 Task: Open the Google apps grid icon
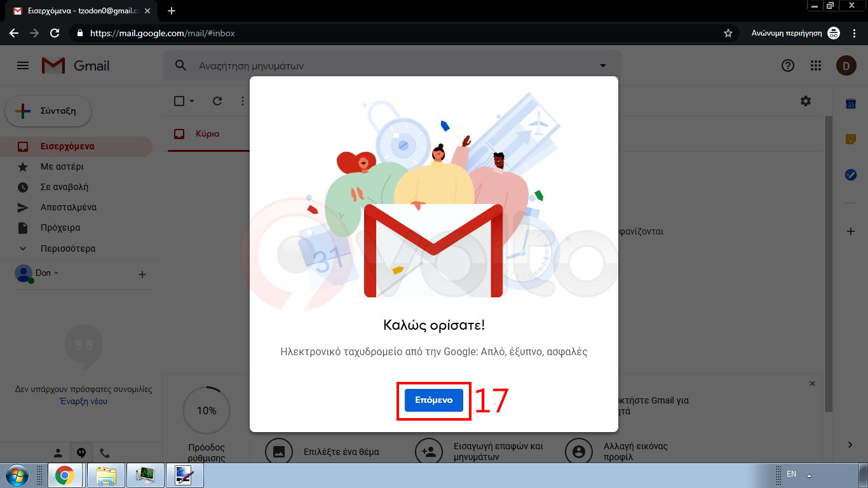[816, 65]
